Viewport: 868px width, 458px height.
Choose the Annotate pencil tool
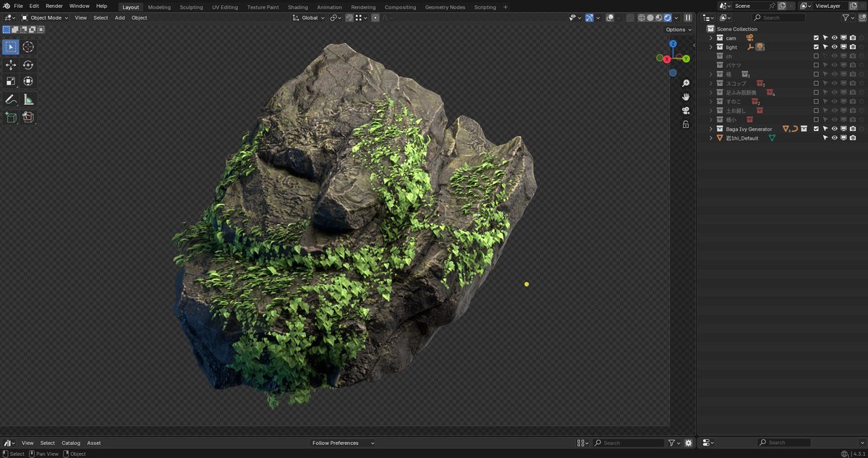[11, 99]
